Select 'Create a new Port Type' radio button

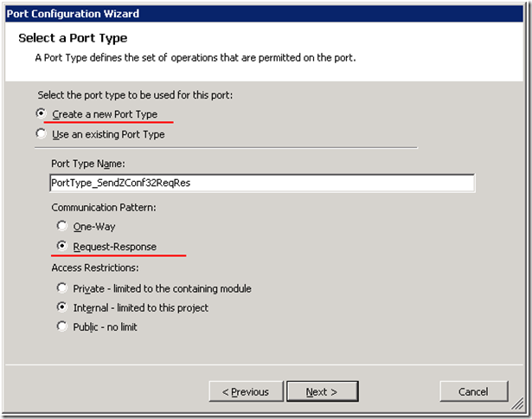click(x=42, y=114)
